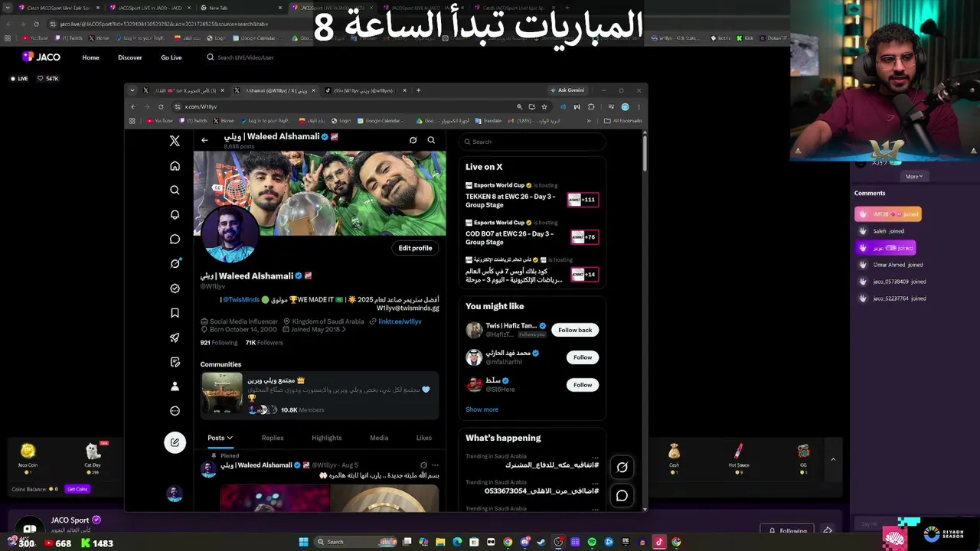Open Steam from the taskbar

(541, 542)
